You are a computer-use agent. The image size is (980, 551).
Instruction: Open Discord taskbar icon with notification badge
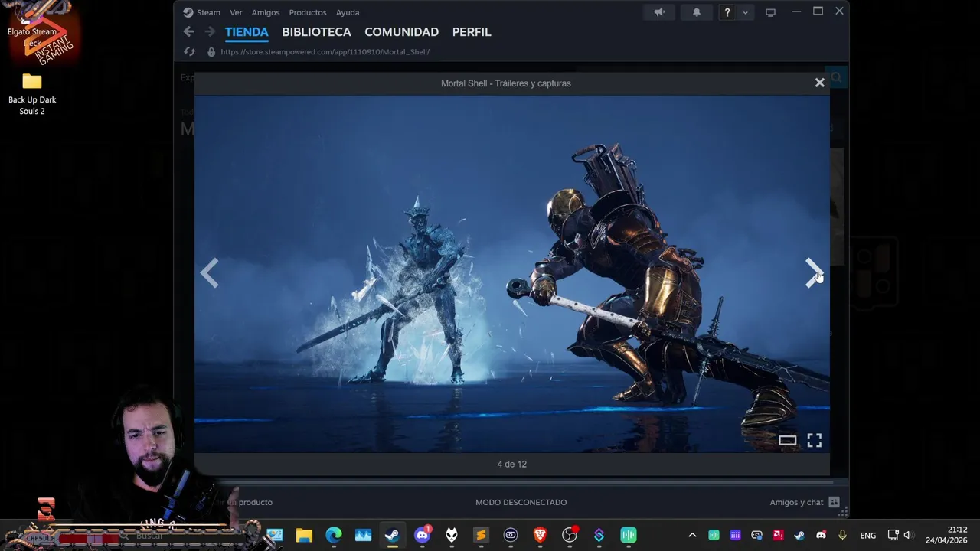[422, 535]
